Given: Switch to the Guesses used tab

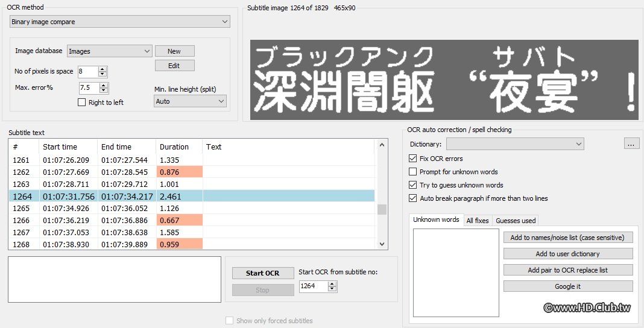Looking at the screenshot, I should 516,221.
